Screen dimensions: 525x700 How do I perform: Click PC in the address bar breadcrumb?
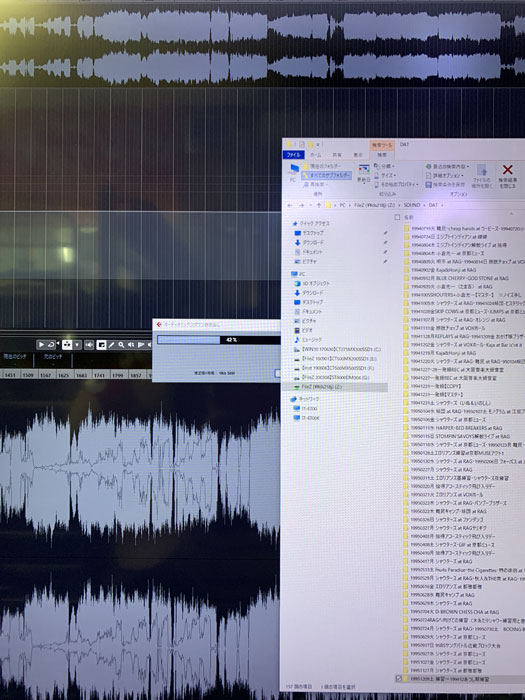342,205
